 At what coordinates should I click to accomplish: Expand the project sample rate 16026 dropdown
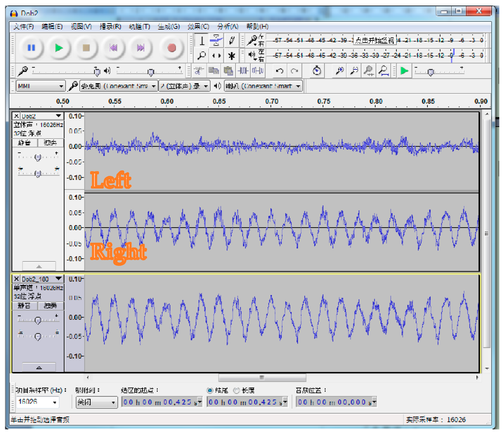point(55,402)
